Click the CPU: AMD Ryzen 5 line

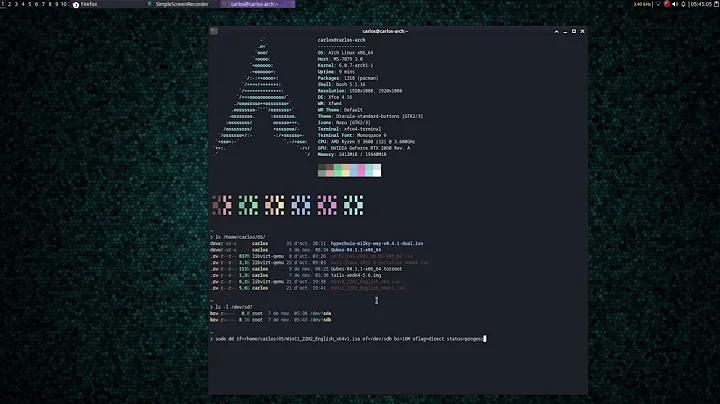coord(366,142)
